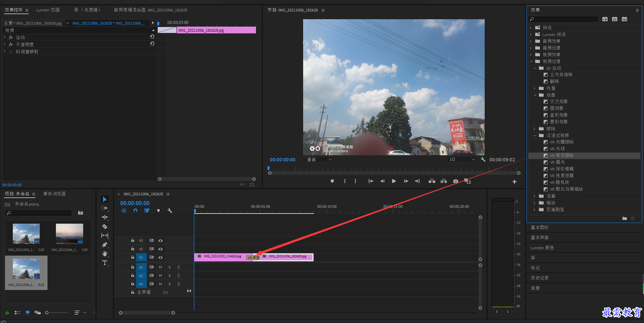Select the 交叉划像 transition
The image size is (644, 323).
pyautogui.click(x=559, y=101)
